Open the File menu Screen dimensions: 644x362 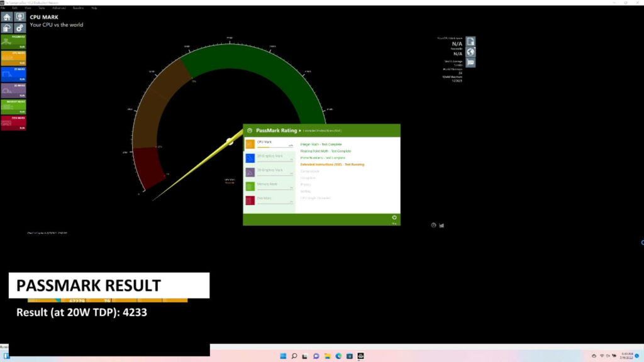click(x=3, y=8)
